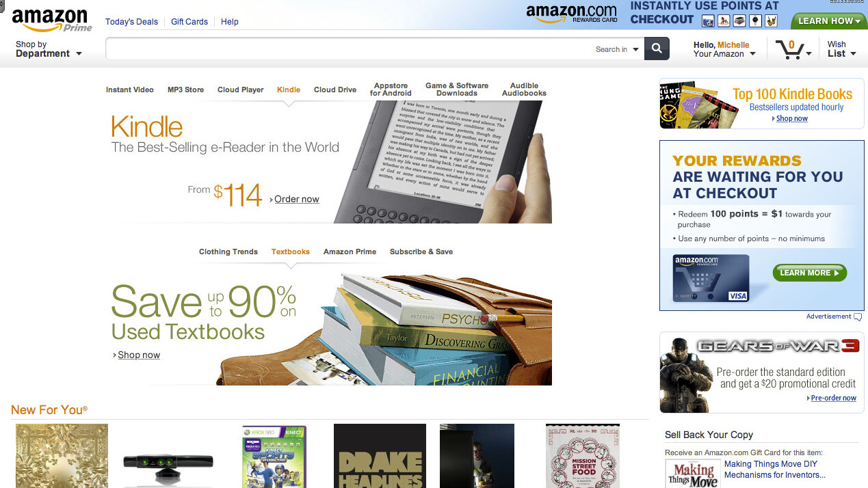Expand the Shop by Department dropdown
Image resolution: width=868 pixels, height=488 pixels.
pyautogui.click(x=49, y=49)
